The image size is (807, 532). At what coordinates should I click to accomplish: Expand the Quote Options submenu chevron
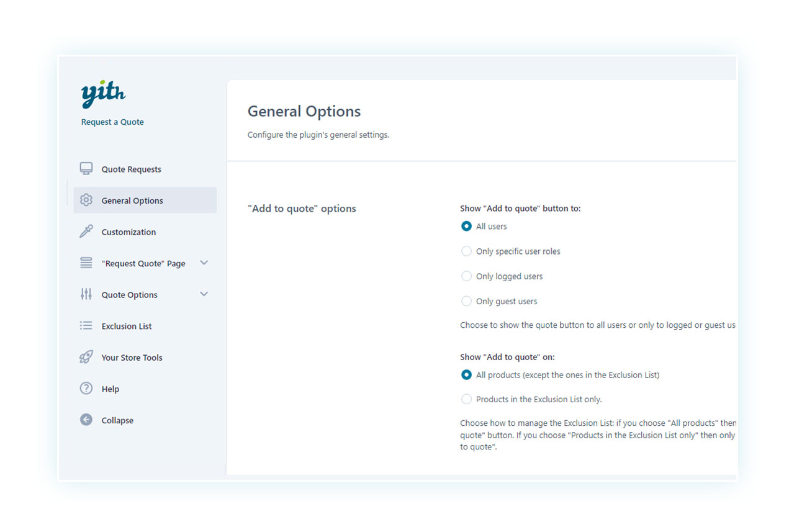[x=204, y=294]
